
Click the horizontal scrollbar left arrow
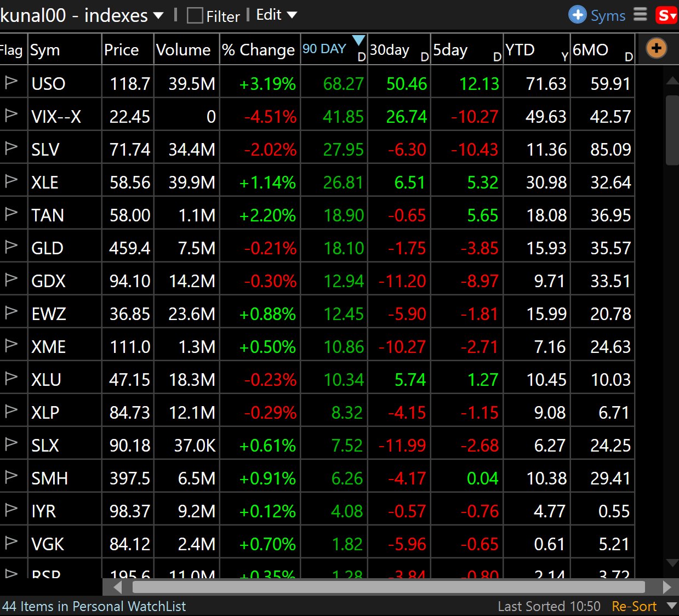[x=118, y=587]
